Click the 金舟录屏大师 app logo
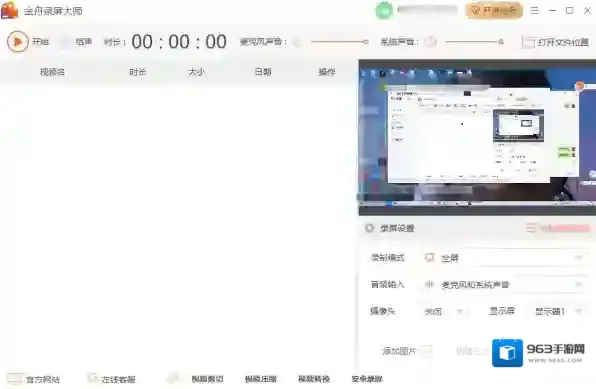596x389 pixels. [10, 10]
